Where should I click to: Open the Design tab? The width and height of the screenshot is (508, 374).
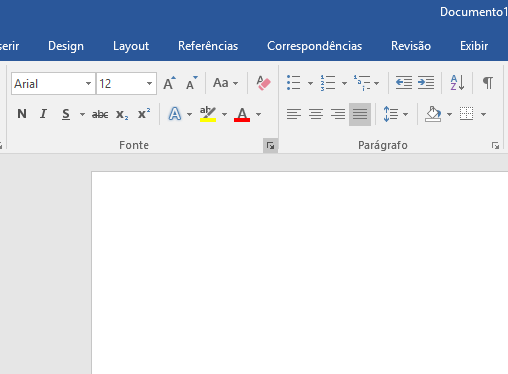pos(66,46)
